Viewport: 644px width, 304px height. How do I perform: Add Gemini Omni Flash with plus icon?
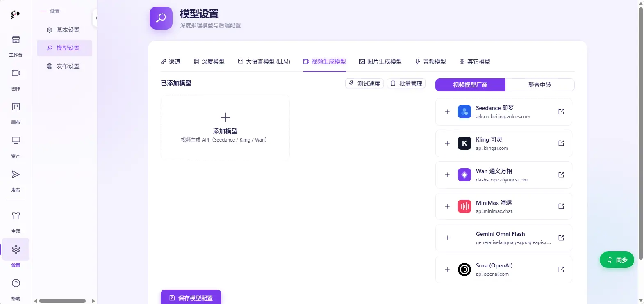tap(447, 238)
